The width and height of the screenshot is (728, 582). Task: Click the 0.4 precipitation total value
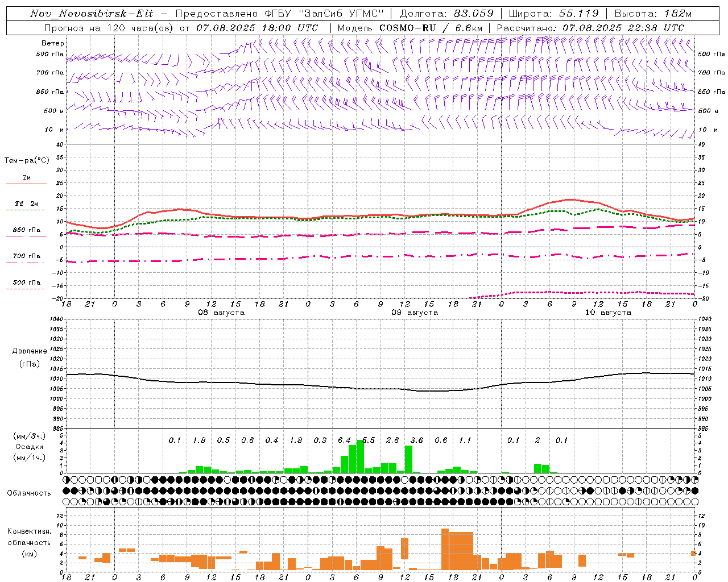272,440
